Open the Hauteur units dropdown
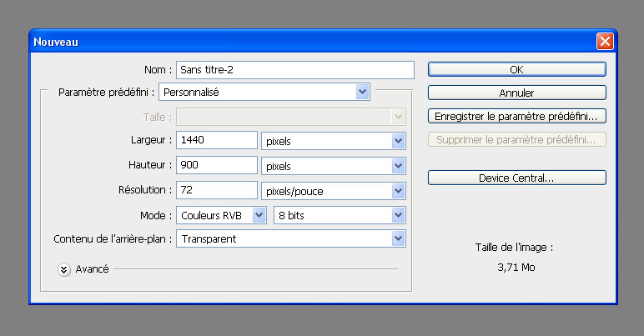 coord(334,166)
